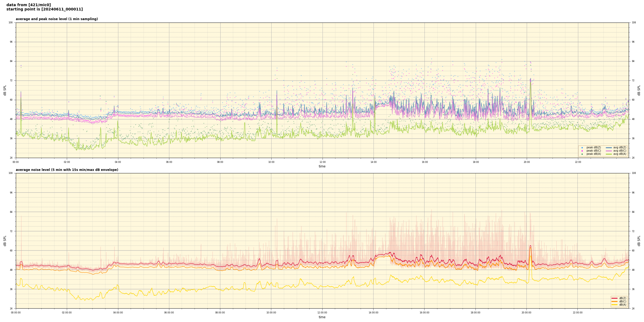Click the 'average noise level (5 min' chart title
Viewport: 644px width, 322px height.
click(67, 170)
